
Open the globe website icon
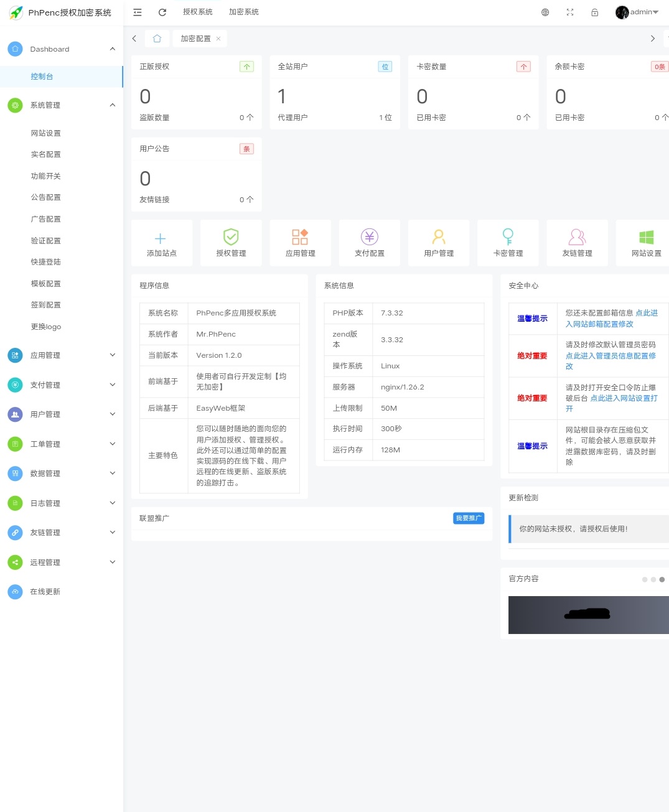(x=545, y=12)
